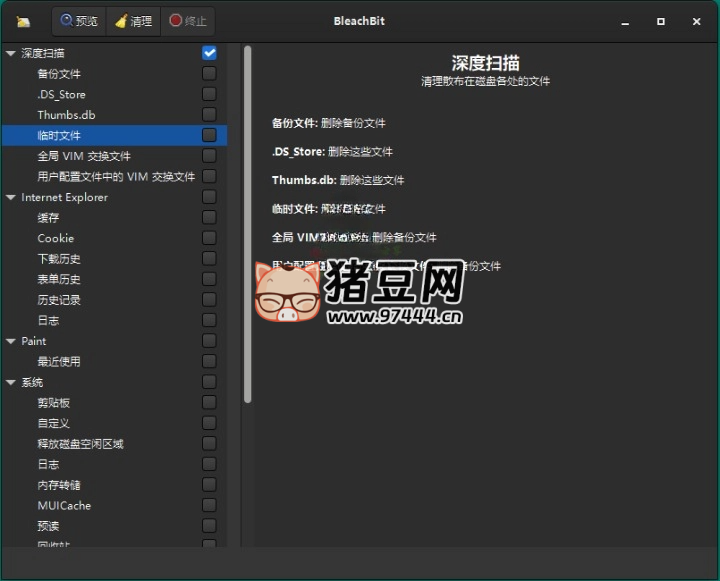Select the 历史记录 item
The width and height of the screenshot is (720, 581).
(59, 300)
